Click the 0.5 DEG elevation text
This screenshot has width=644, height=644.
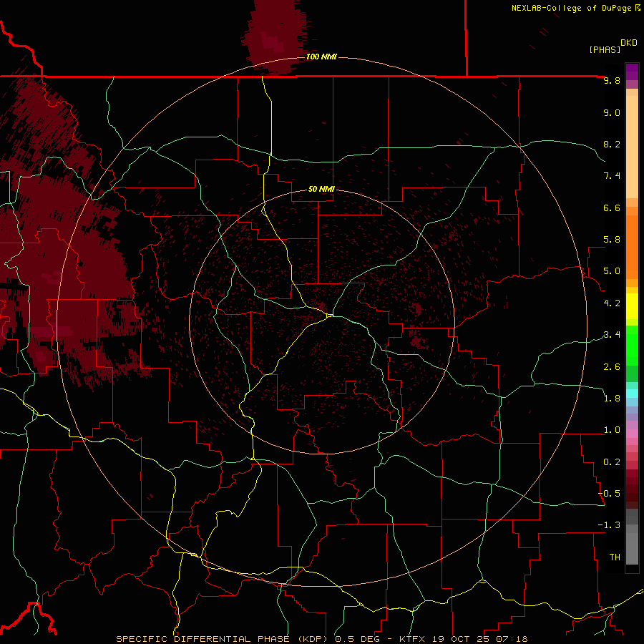pos(359,639)
